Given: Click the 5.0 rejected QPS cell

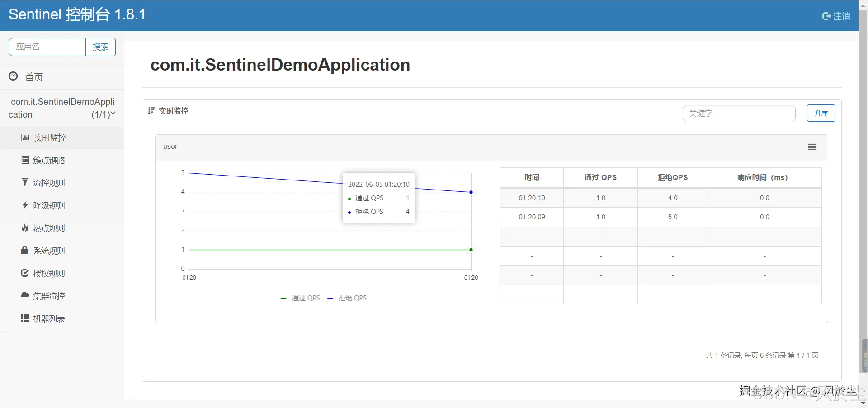Looking at the screenshot, I should [x=673, y=217].
